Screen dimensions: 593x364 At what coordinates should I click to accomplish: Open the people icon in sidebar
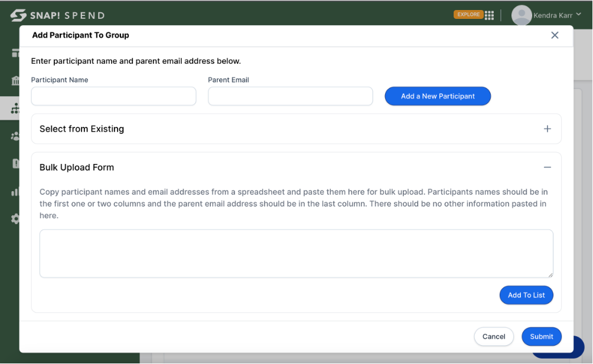[15, 136]
